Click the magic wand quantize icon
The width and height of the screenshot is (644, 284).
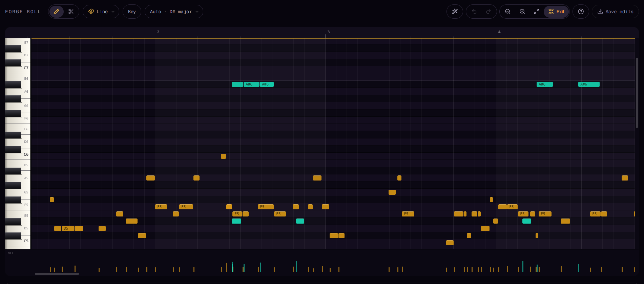(455, 12)
